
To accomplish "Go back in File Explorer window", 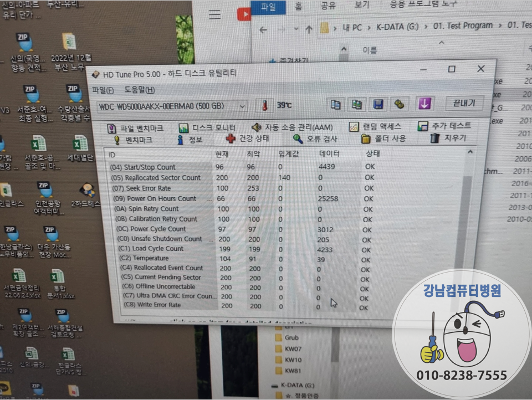I will (x=263, y=30).
